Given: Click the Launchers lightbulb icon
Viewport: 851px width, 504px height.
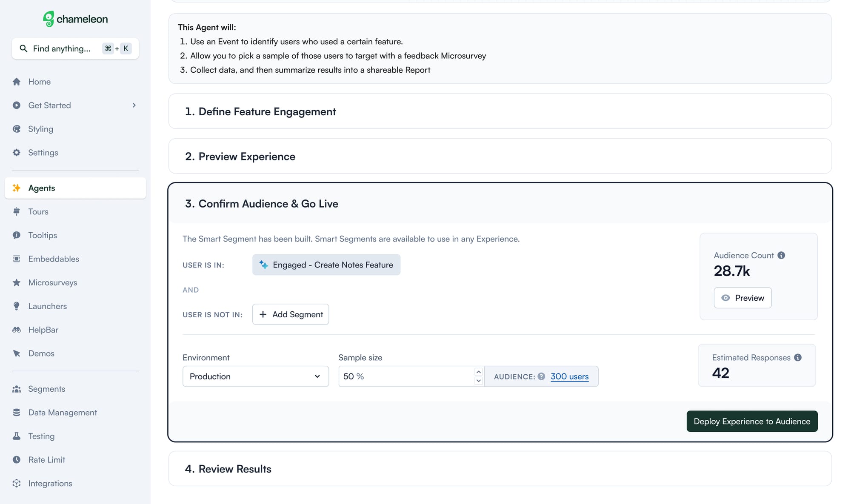Looking at the screenshot, I should (17, 306).
